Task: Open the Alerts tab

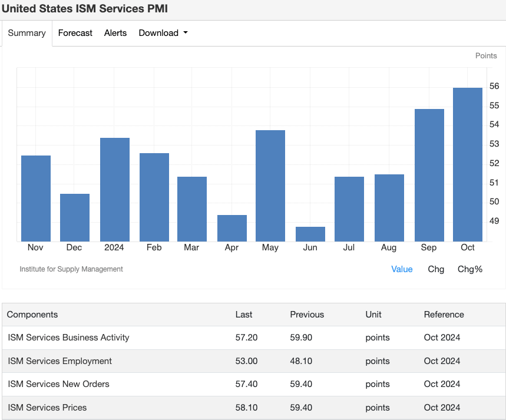Action: pos(115,33)
